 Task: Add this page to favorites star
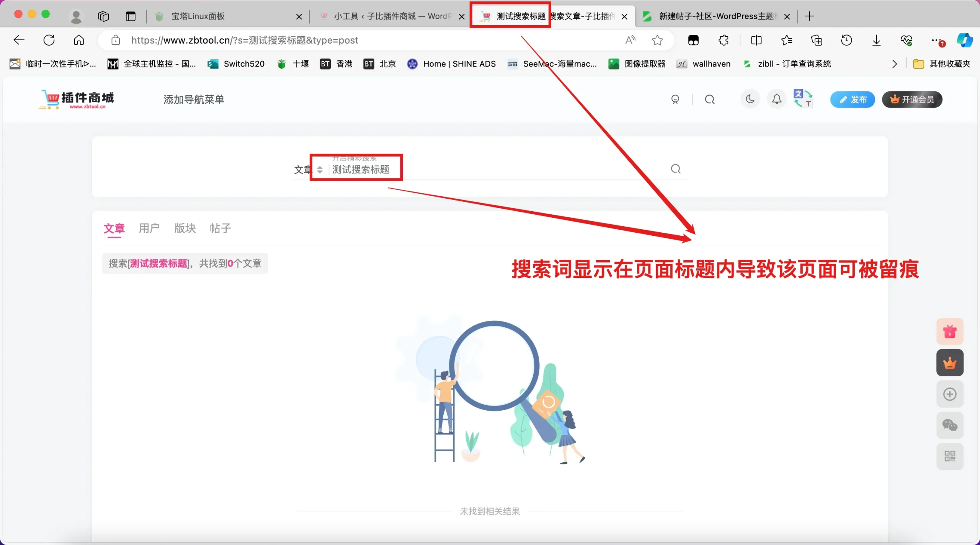(x=657, y=40)
